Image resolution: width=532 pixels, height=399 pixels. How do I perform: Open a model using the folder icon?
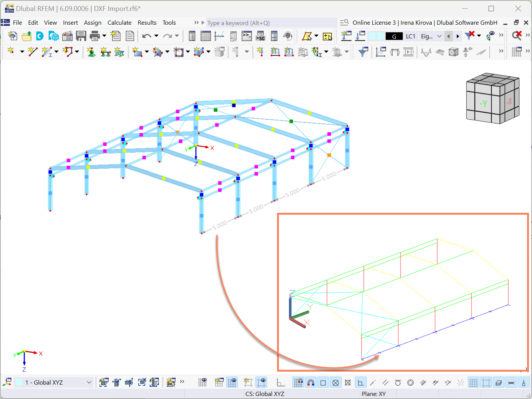pyautogui.click(x=26, y=36)
